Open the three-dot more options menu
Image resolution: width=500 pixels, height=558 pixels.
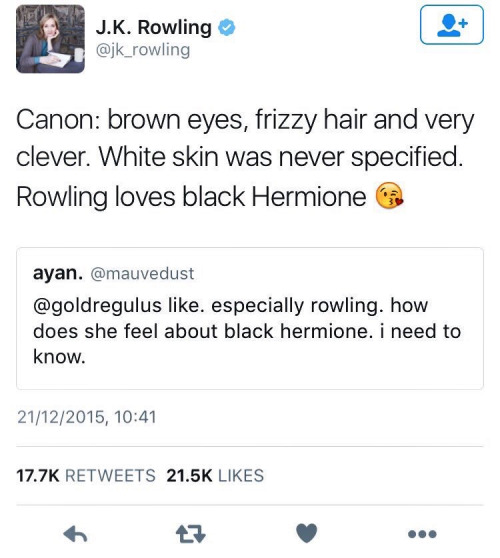pyautogui.click(x=422, y=534)
